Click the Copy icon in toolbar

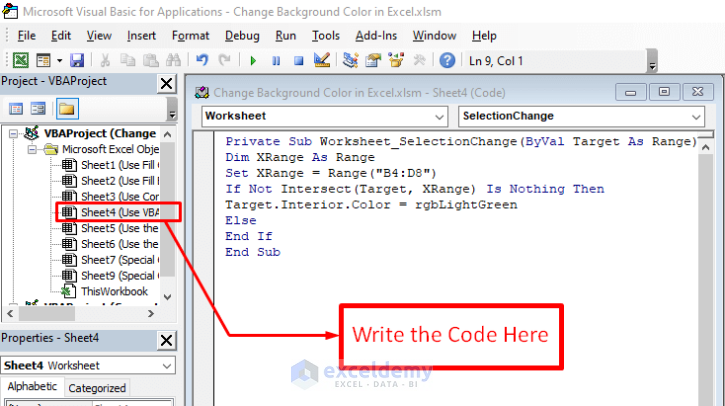point(128,61)
